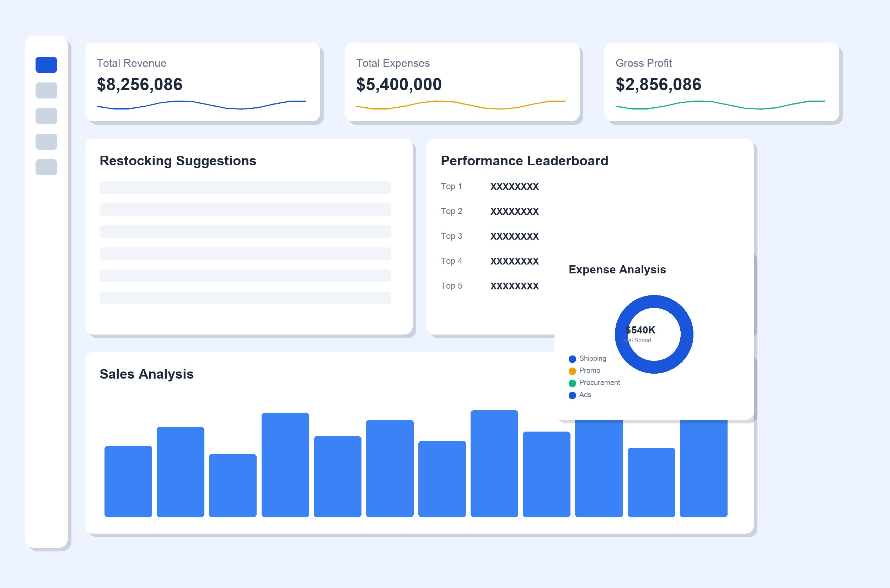Click the green Gross Profit sparkline
890x588 pixels.
click(720, 105)
